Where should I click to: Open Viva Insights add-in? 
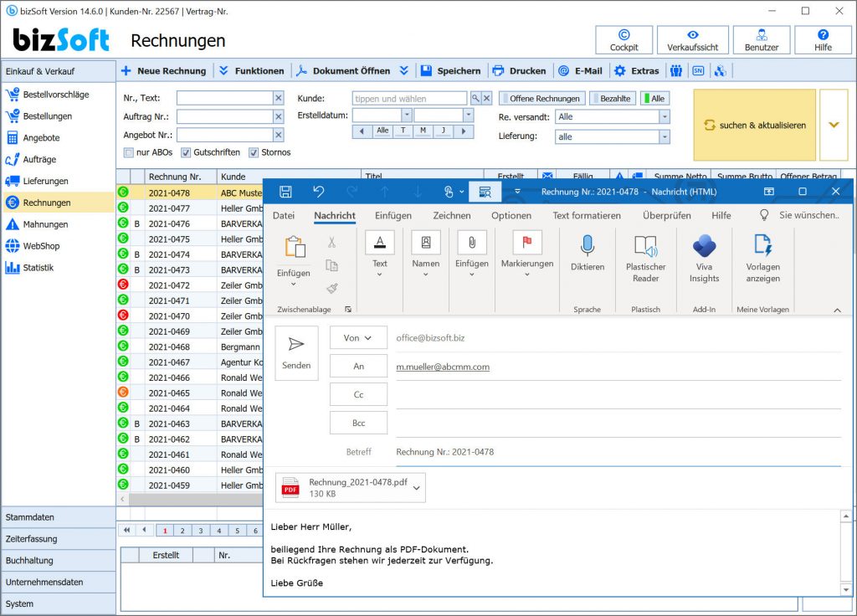704,247
